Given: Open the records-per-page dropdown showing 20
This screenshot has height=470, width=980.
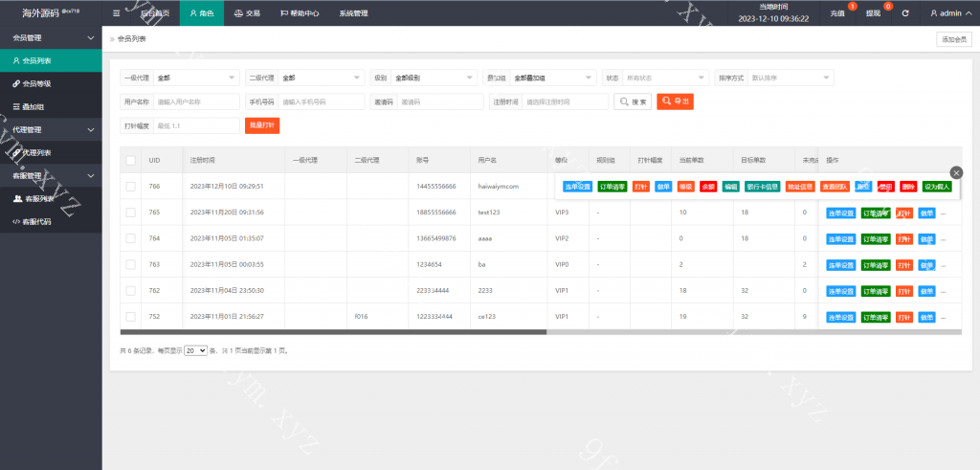Looking at the screenshot, I should (195, 351).
